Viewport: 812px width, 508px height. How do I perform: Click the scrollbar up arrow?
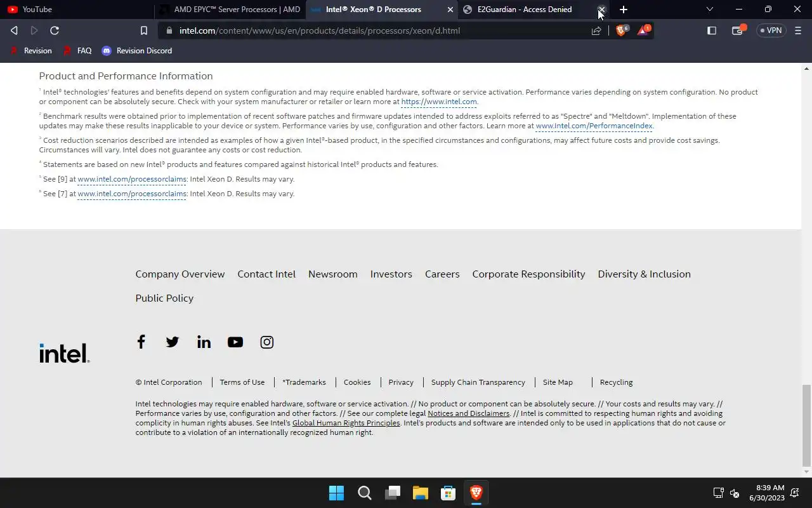806,68
